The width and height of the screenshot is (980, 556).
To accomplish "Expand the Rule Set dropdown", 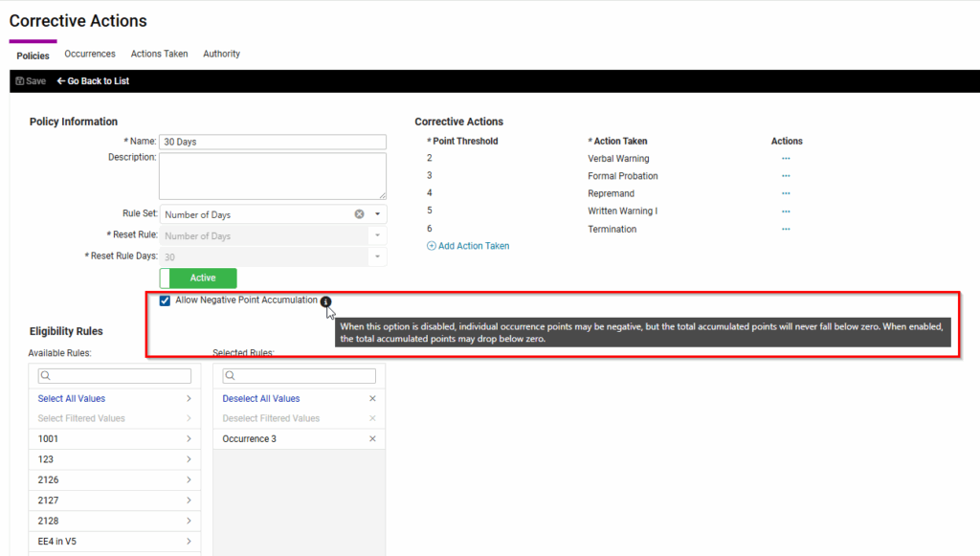I will [x=377, y=214].
